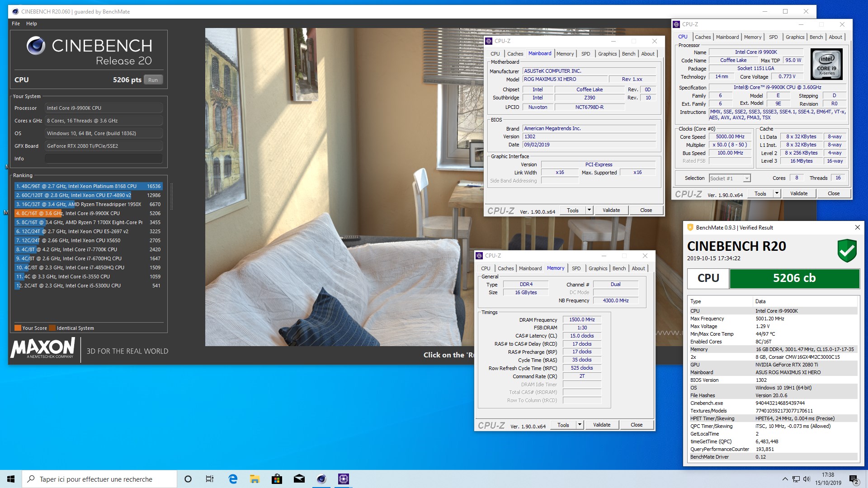Open the Help menu in Cinebench
The width and height of the screenshot is (868, 488).
coord(32,23)
